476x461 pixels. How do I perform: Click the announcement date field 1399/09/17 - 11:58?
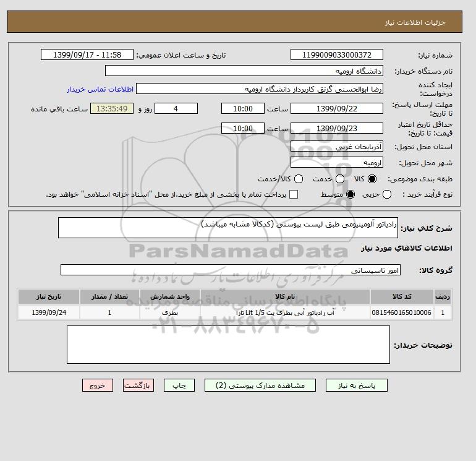click(87, 54)
